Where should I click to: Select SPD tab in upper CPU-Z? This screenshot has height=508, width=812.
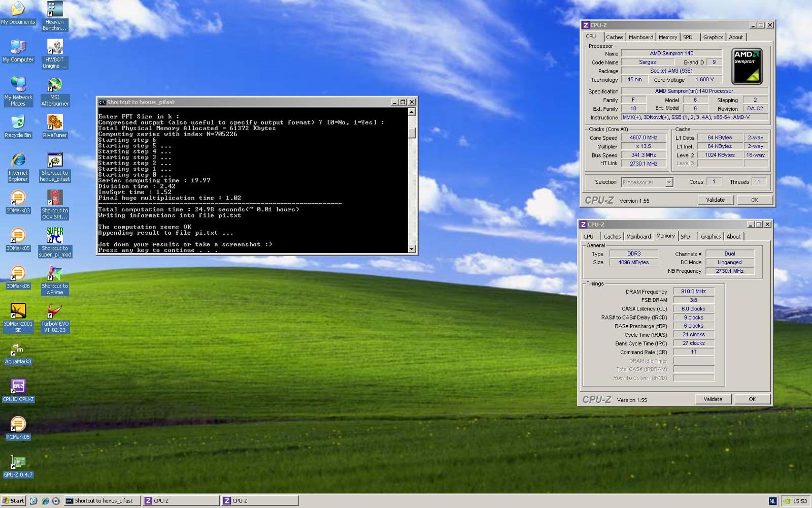[688, 37]
